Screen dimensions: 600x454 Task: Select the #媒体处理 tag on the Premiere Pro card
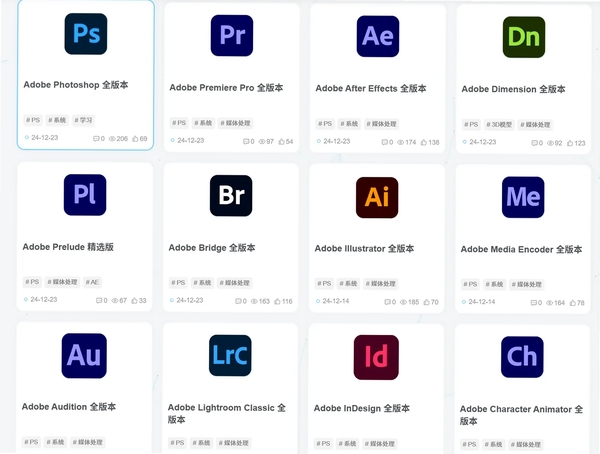[x=236, y=123]
